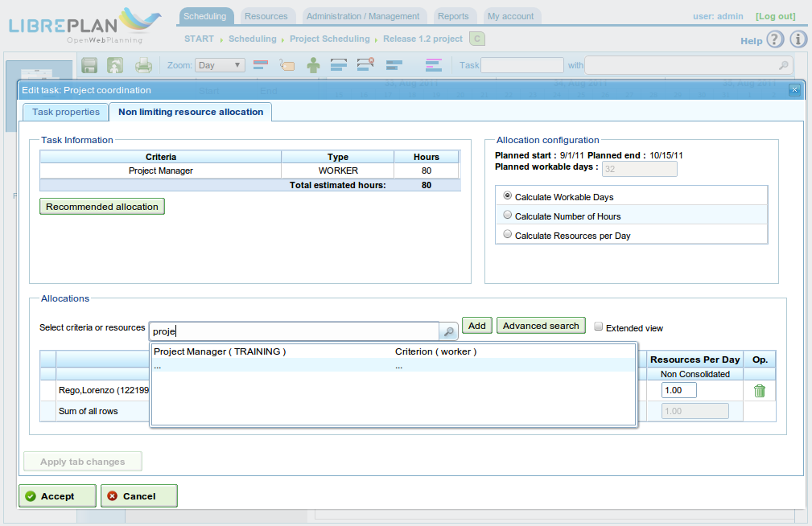The height and width of the screenshot is (526, 812).
Task: Delete the Rego, Lorenzo allocation with trash icon
Action: (760, 391)
